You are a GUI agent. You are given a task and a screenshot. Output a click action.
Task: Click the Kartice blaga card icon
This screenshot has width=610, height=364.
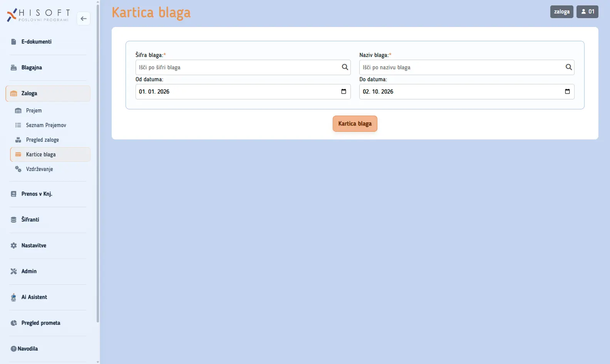pyautogui.click(x=18, y=154)
